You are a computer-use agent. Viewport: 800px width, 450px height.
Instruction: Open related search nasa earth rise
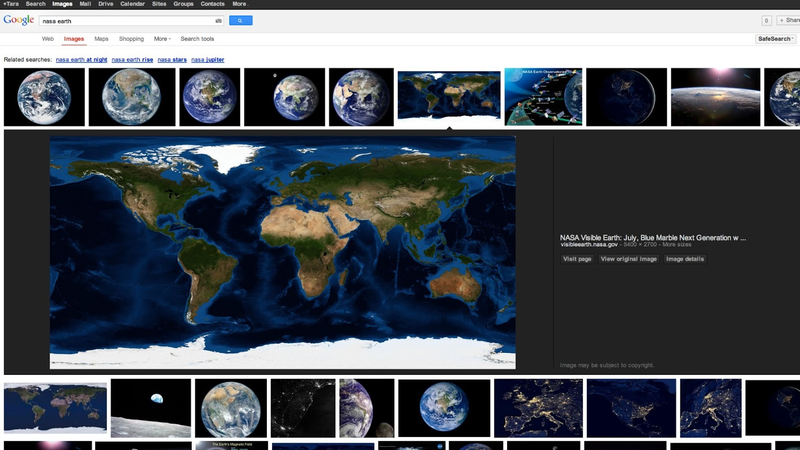point(132,60)
